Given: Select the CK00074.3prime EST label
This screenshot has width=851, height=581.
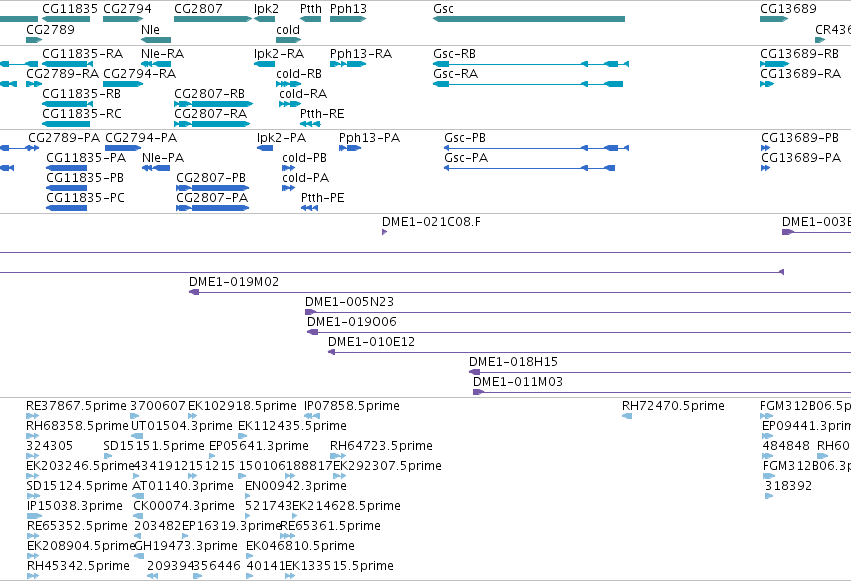Looking at the screenshot, I should [x=184, y=506].
